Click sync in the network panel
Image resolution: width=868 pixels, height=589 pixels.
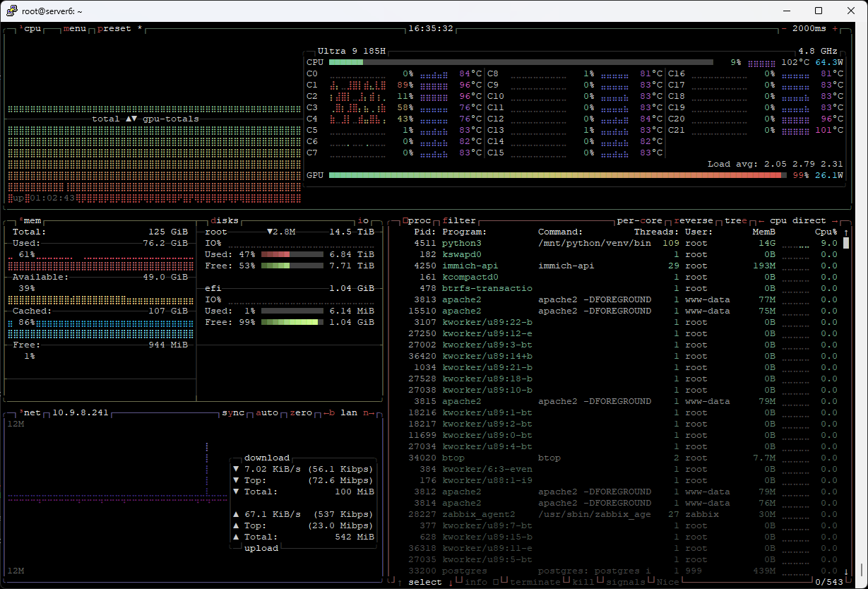233,412
